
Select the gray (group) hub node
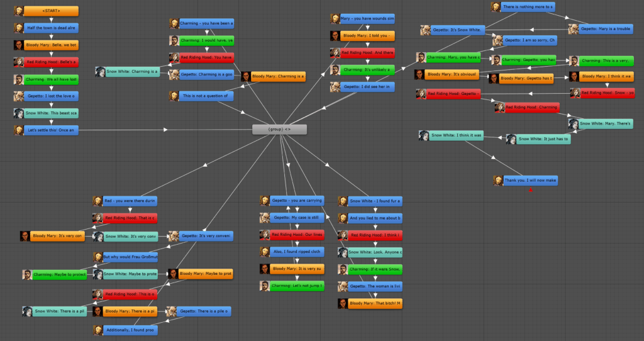click(279, 130)
